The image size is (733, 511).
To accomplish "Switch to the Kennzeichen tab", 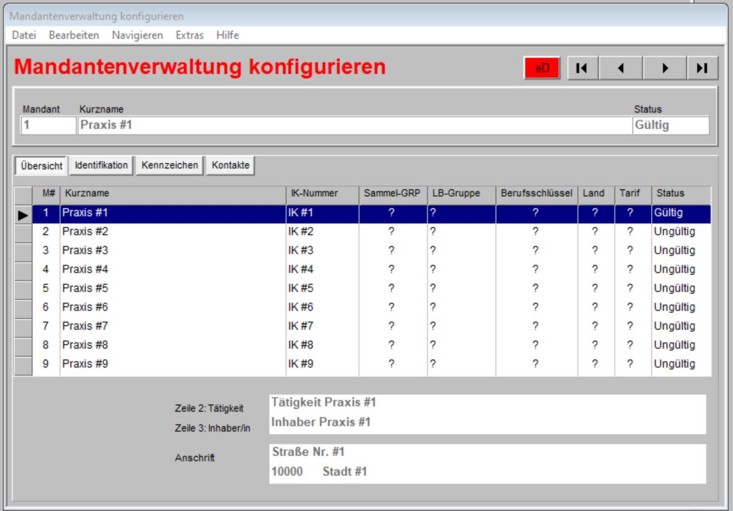I will (169, 165).
